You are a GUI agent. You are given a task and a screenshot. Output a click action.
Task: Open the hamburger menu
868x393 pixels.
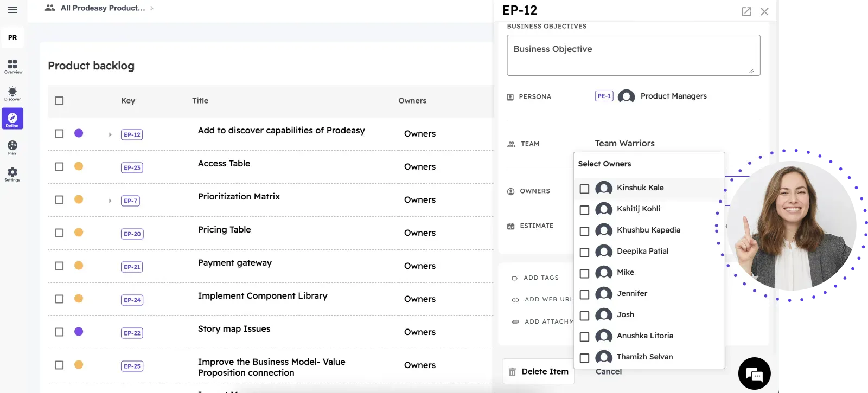(12, 10)
